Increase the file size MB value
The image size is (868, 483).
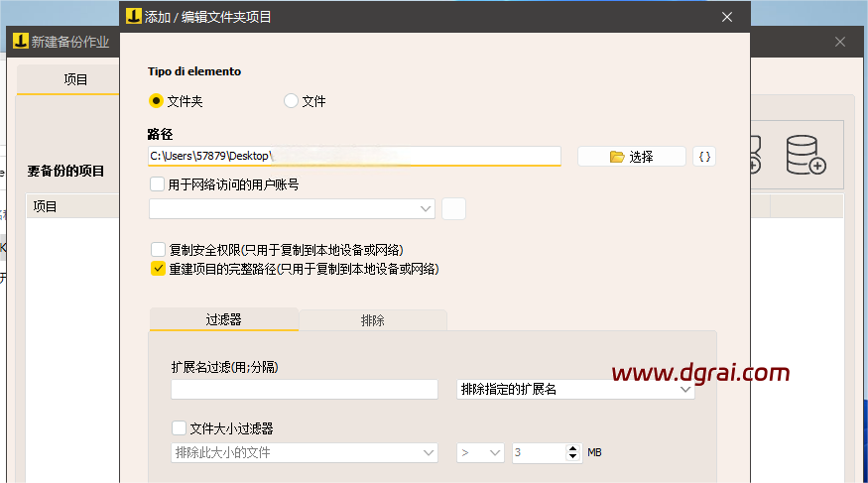[x=573, y=448]
